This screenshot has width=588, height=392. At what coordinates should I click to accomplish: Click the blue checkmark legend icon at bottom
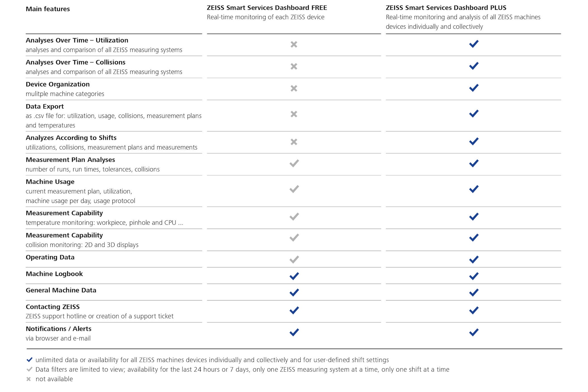(29, 360)
